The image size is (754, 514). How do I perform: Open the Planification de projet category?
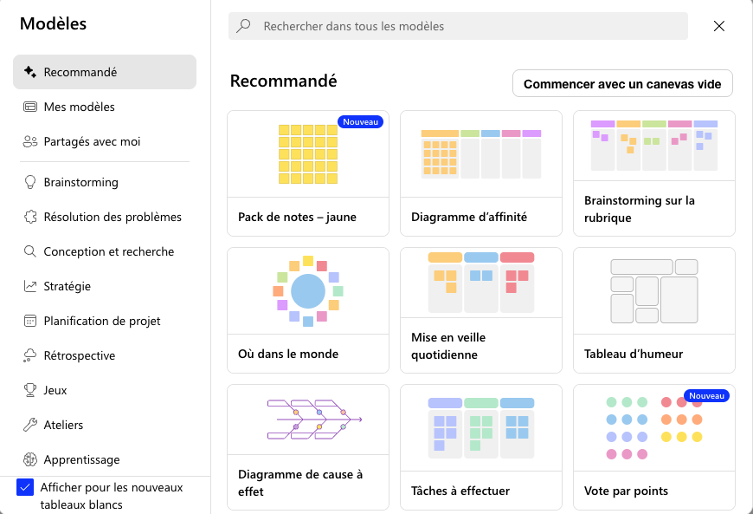pyautogui.click(x=101, y=321)
